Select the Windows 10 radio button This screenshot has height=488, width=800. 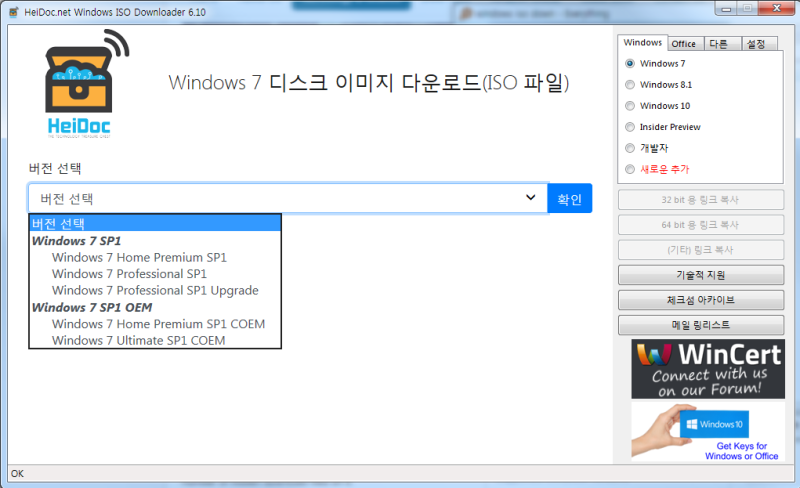630,106
